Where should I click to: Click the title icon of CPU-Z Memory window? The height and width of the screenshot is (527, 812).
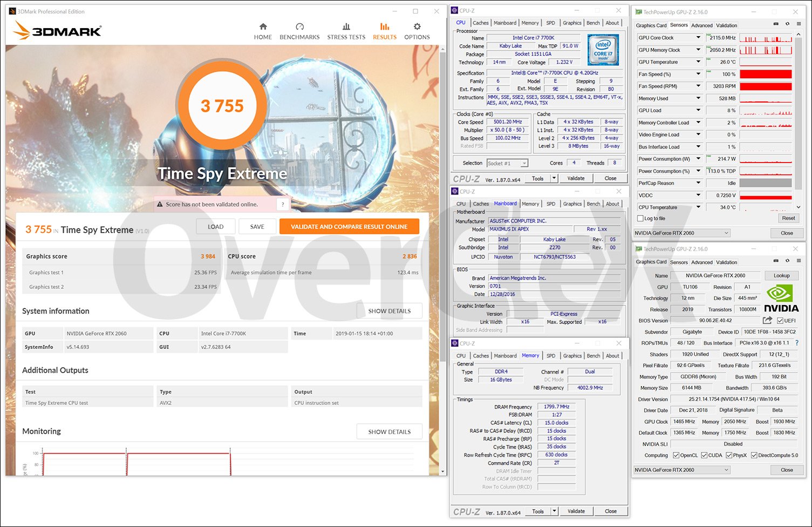[455, 343]
